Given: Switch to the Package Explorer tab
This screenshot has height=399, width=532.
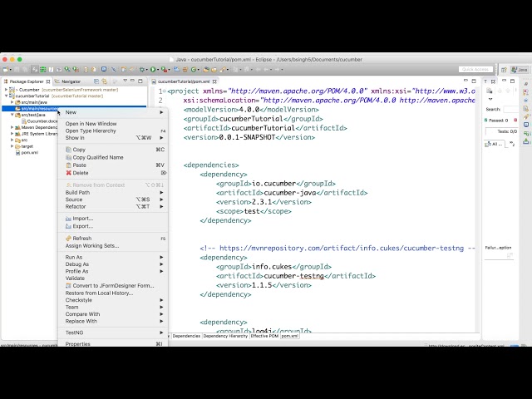Looking at the screenshot, I should pyautogui.click(x=27, y=81).
